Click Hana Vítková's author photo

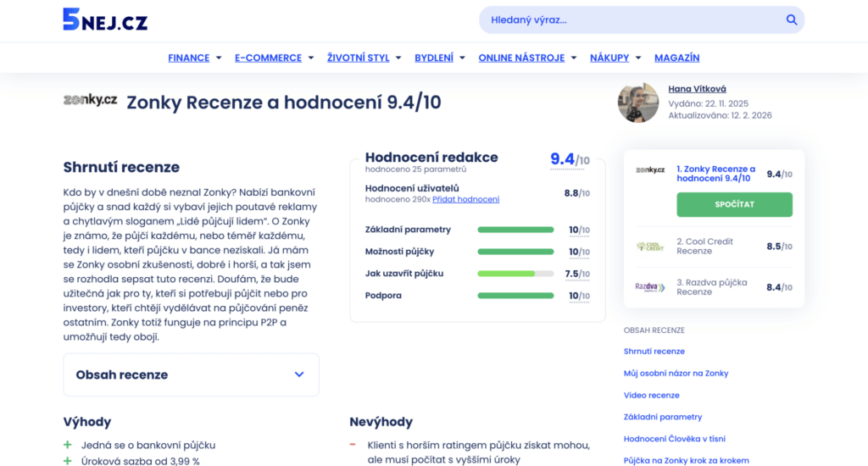[x=638, y=103]
